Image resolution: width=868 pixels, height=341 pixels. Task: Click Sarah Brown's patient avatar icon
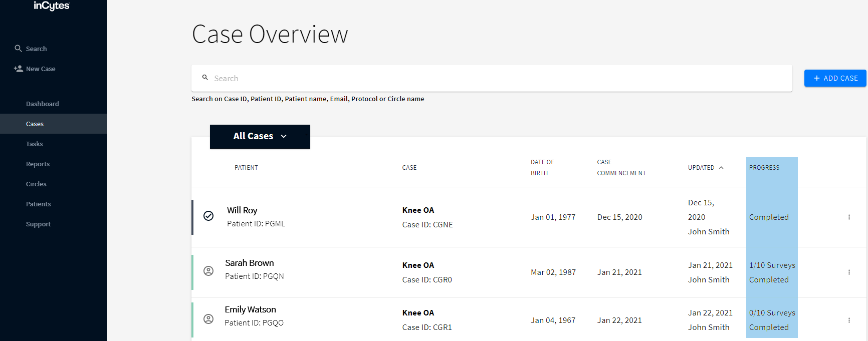point(208,271)
